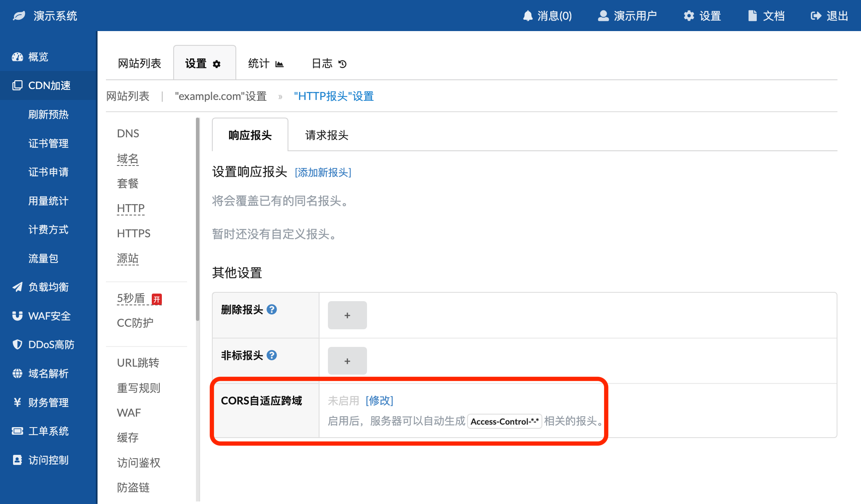
Task: Click the 演示系统 leaf logo icon
Action: (19, 16)
